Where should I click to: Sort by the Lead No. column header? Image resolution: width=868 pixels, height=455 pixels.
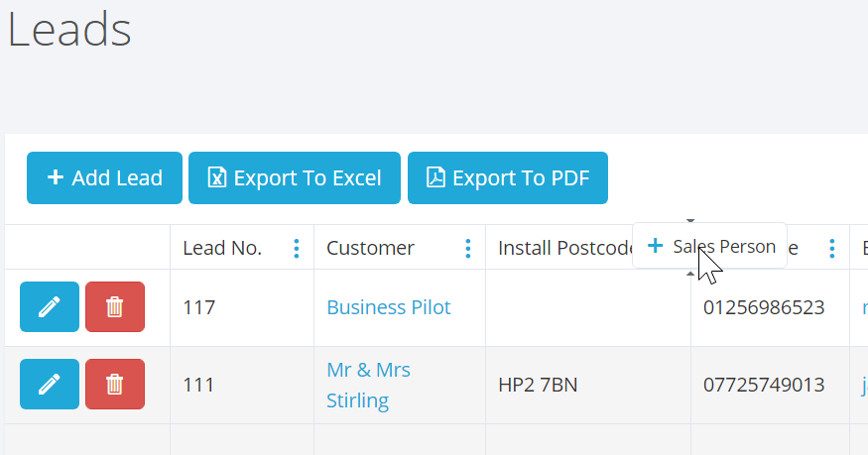[222, 248]
